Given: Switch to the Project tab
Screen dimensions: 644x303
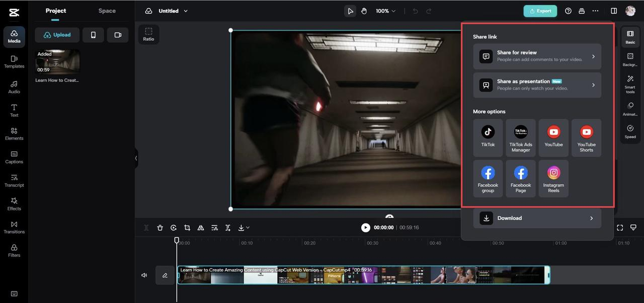Looking at the screenshot, I should click(56, 11).
